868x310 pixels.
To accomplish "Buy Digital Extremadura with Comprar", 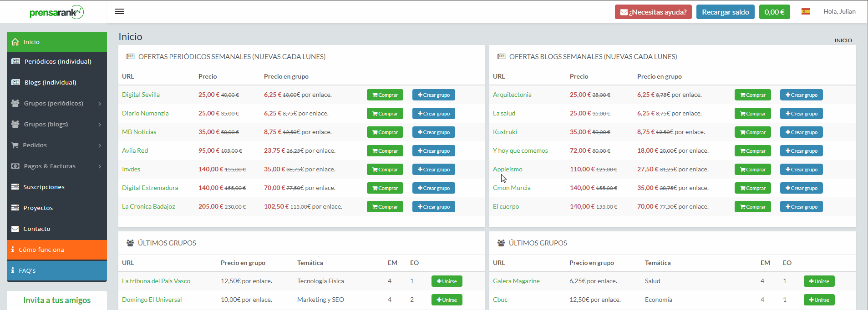I will [385, 188].
